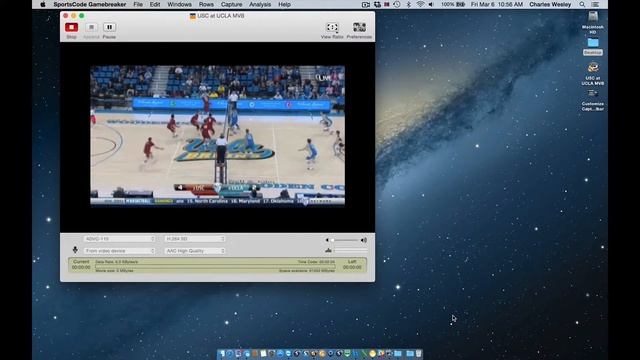640x360 pixels.
Task: Open the ADVC-110 video device dropdown
Action: [119, 239]
